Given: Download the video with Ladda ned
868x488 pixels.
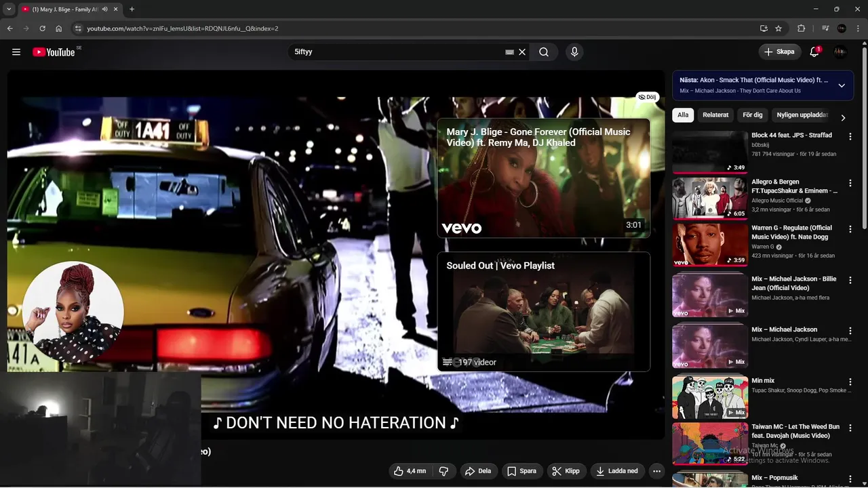Looking at the screenshot, I should pyautogui.click(x=617, y=471).
